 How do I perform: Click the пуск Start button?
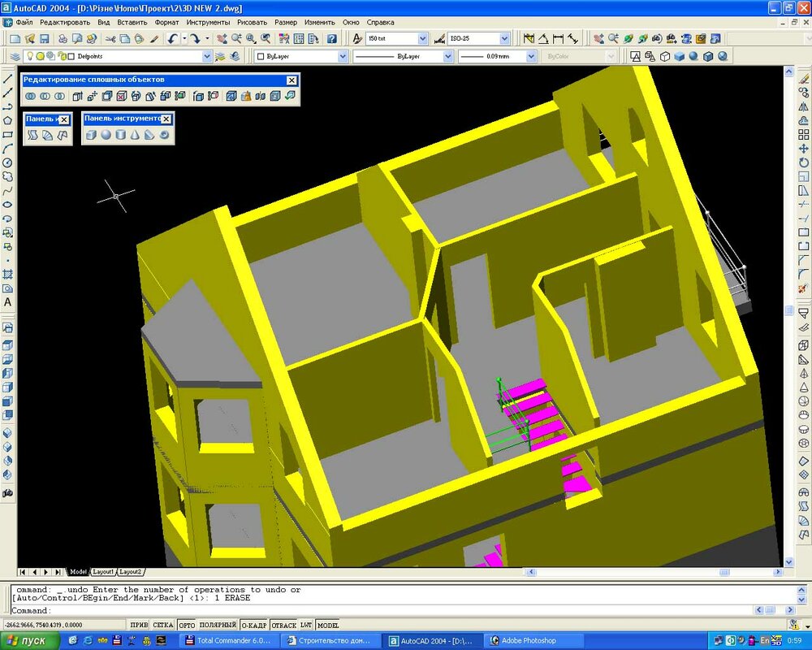pos(31,640)
